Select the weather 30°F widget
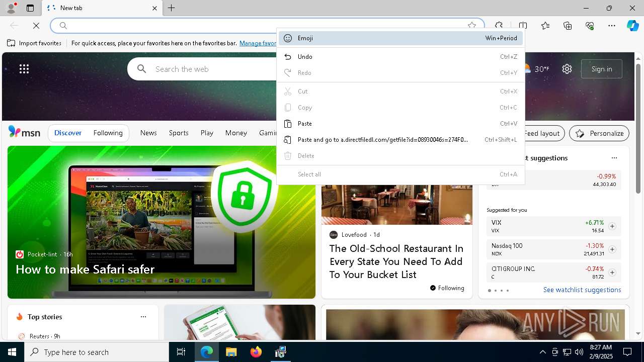Image resolution: width=644 pixels, height=362 pixels. pyautogui.click(x=537, y=69)
